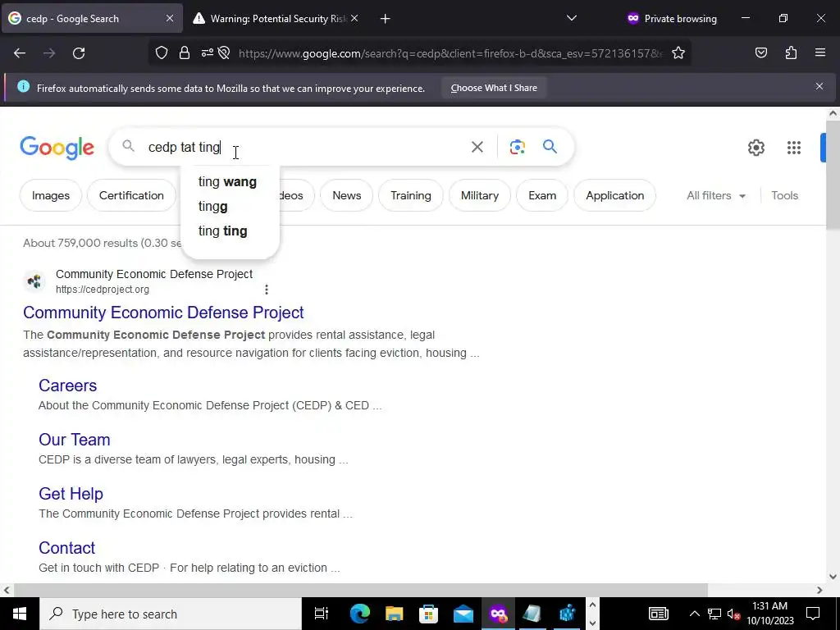Click the scroll down arrow of the page scrollbar
Screen dimensions: 840x630
pos(833,577)
